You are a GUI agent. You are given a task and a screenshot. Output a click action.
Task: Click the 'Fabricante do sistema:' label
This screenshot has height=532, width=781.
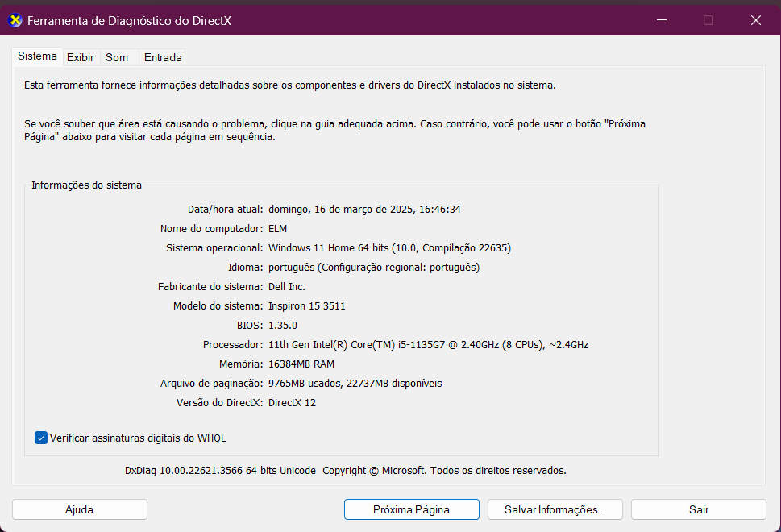tap(210, 287)
